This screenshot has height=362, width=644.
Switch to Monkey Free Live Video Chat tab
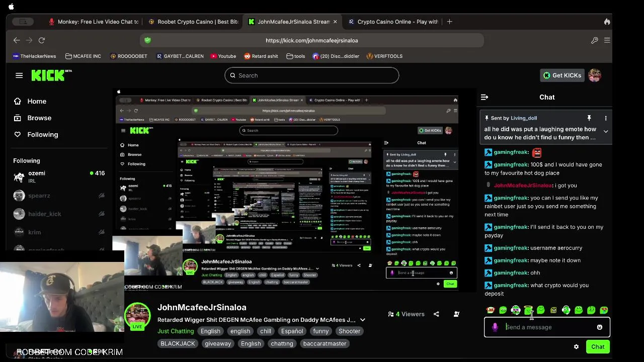pos(94,22)
